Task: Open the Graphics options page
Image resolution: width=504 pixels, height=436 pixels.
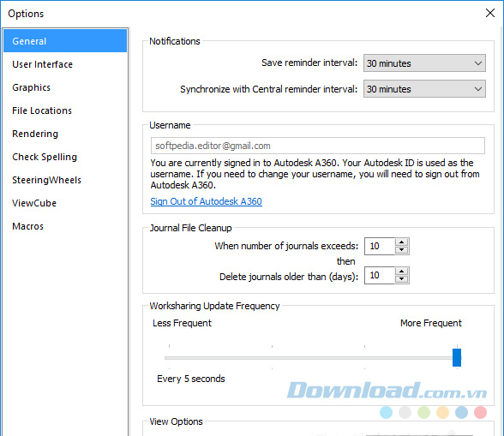Action: tap(65, 87)
